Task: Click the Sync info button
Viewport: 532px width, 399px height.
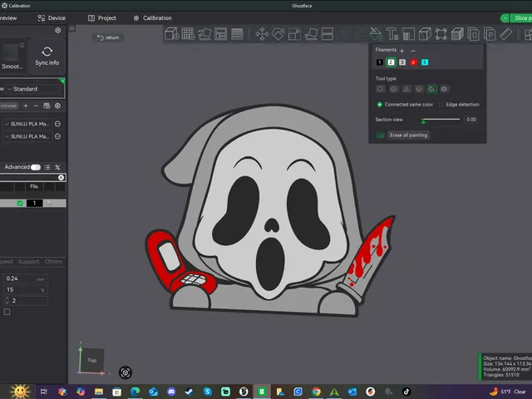Action: click(47, 57)
